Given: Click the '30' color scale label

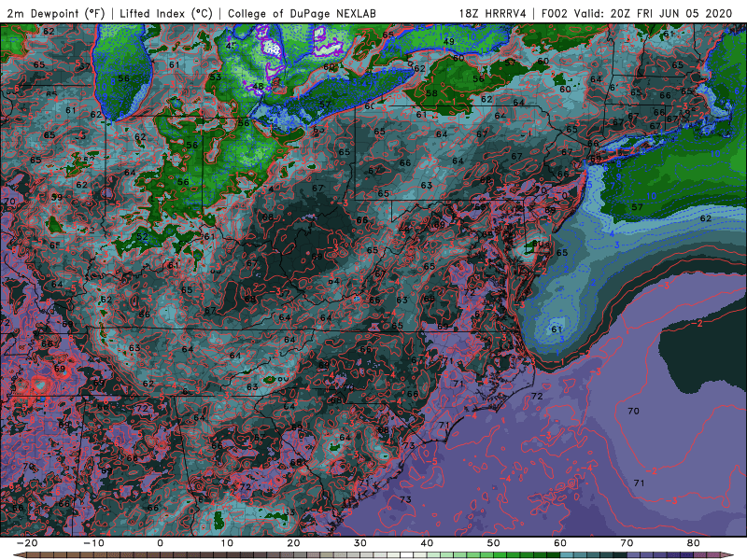Looking at the screenshot, I should tap(360, 543).
